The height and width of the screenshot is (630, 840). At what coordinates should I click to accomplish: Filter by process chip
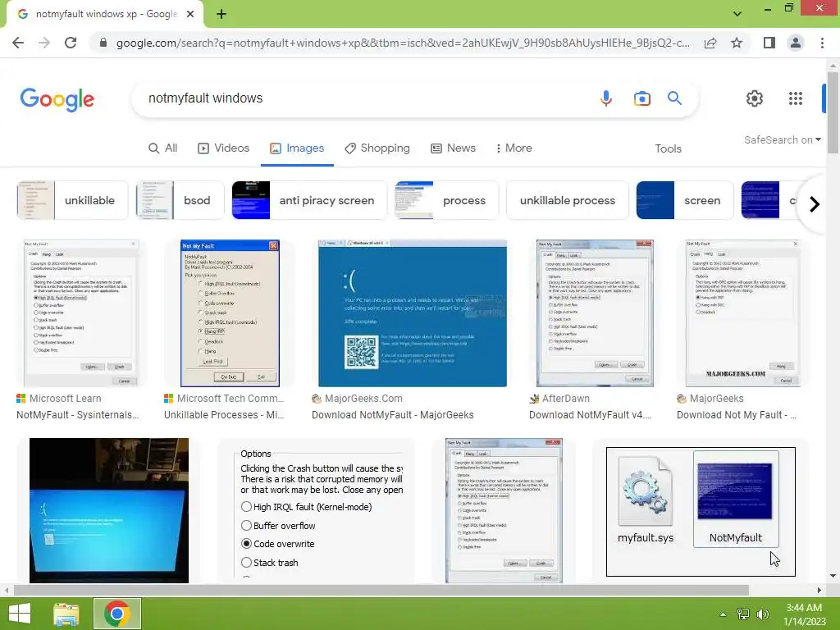(446, 200)
